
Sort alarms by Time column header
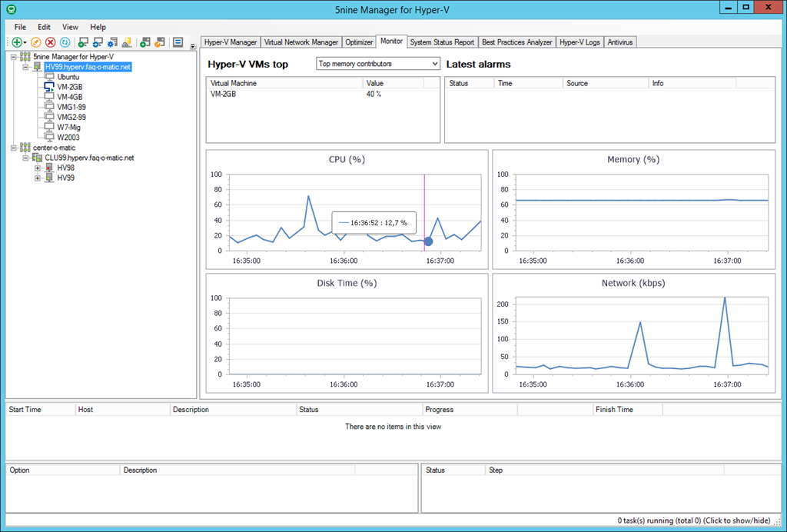pos(529,83)
